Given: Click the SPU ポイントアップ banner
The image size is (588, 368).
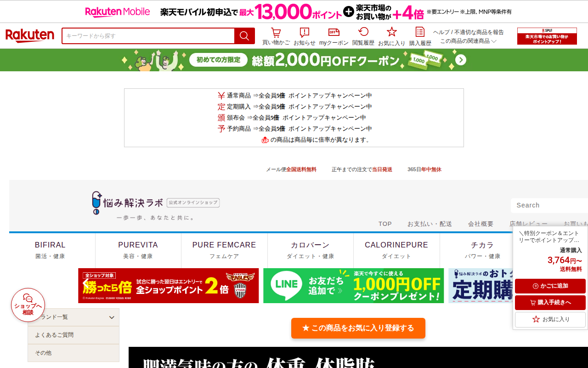Looking at the screenshot, I should point(547,36).
